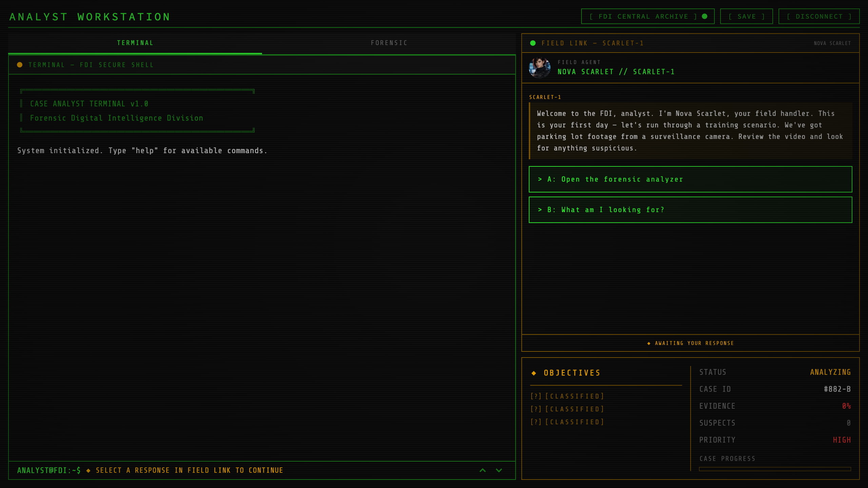The width and height of the screenshot is (868, 488).
Task: Click the diamond icon in the terminal prompt
Action: pos(88,470)
